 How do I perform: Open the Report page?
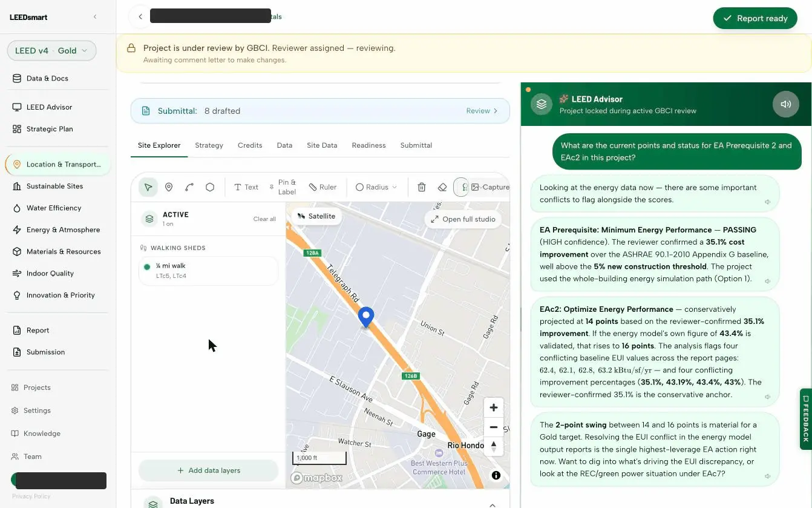[38, 330]
